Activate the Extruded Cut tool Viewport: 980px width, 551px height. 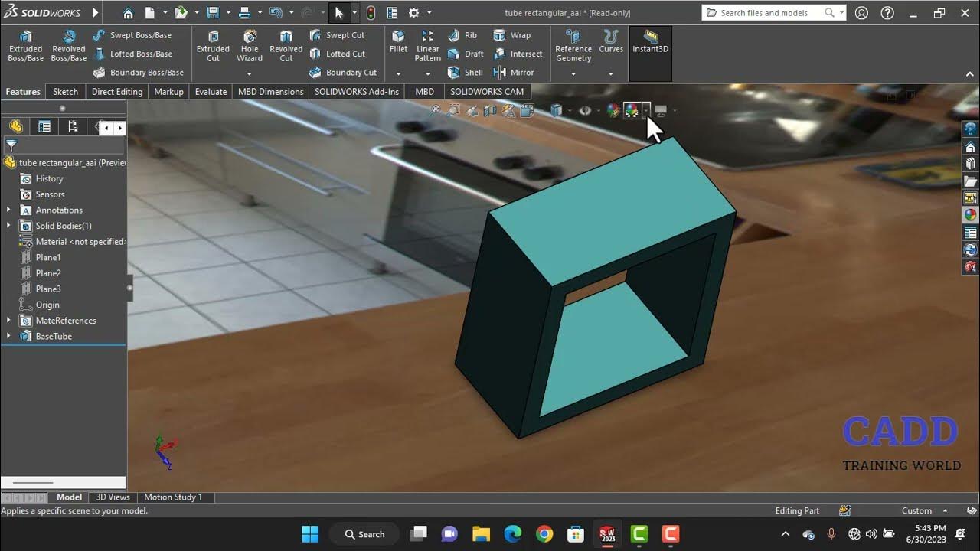[213, 47]
